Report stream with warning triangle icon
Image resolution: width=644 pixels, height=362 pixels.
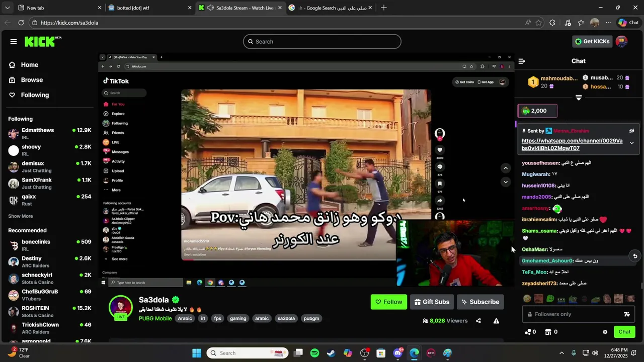(496, 321)
